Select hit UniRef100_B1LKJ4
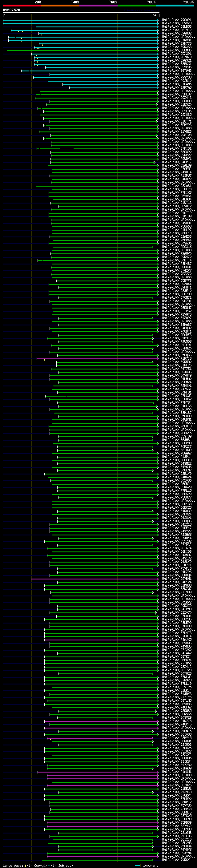 coord(176,690)
